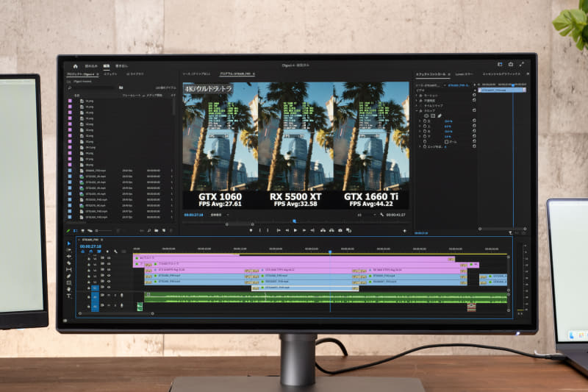588x392 pixels.
Task: Click the Lift button in Program Monitor
Action: pos(323,230)
